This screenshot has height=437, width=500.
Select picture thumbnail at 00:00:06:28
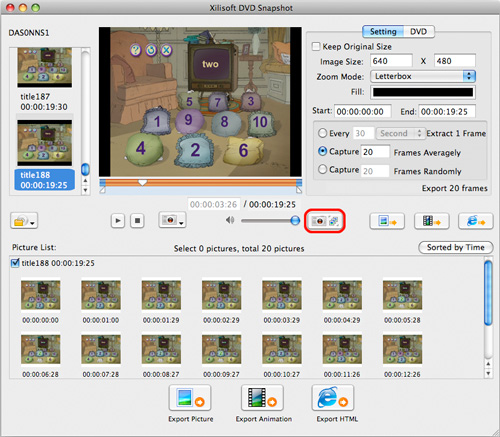(x=40, y=349)
